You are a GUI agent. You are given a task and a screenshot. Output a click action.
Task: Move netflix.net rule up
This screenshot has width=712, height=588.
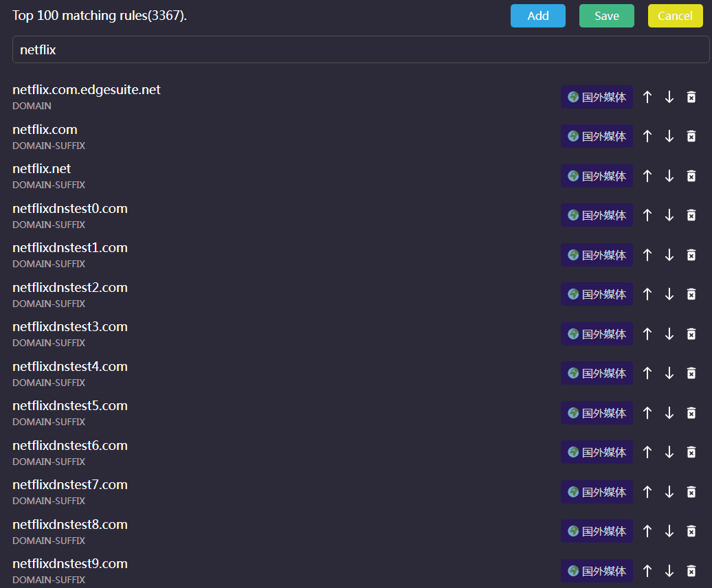[x=647, y=176]
